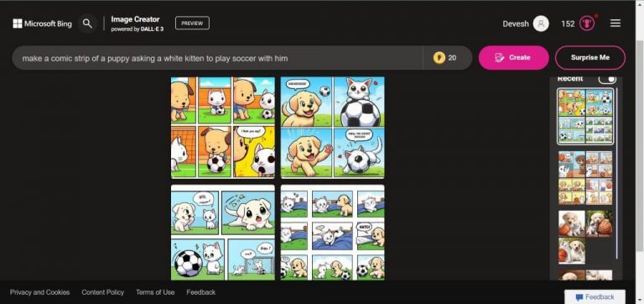
Task: Open the footer Feedback link
Action: point(201,292)
